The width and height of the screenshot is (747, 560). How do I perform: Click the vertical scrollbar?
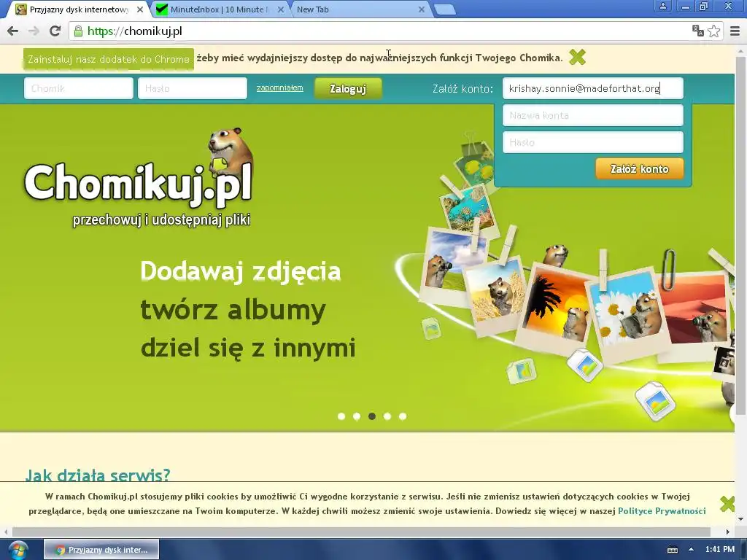(x=741, y=236)
